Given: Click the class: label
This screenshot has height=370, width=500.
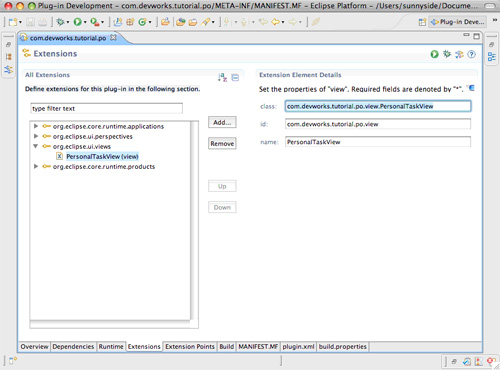Looking at the screenshot, I should point(268,106).
